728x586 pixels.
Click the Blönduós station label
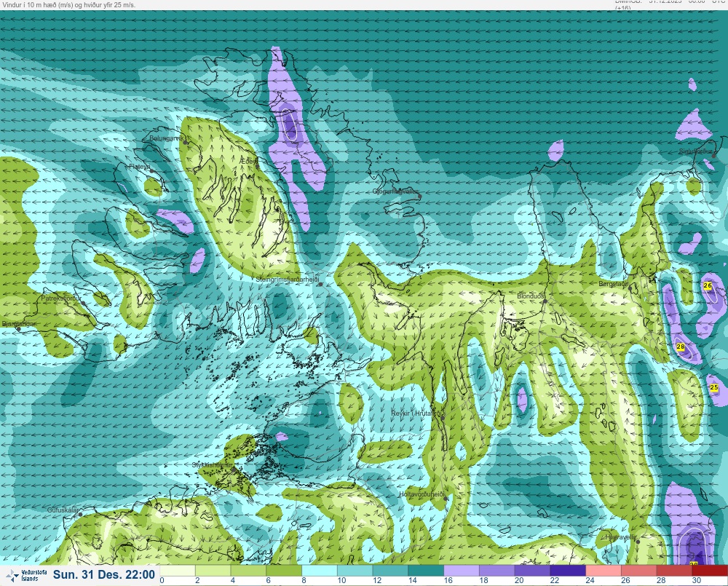(x=531, y=296)
